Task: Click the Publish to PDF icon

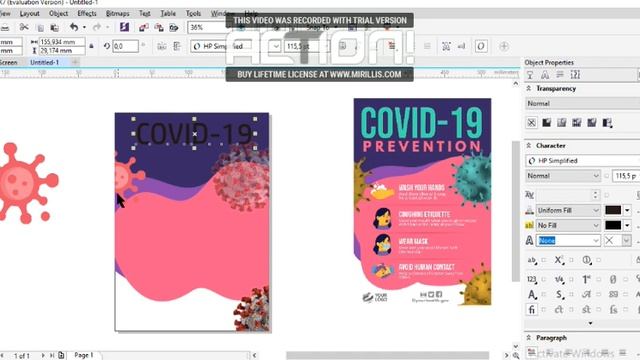Action: (174, 28)
